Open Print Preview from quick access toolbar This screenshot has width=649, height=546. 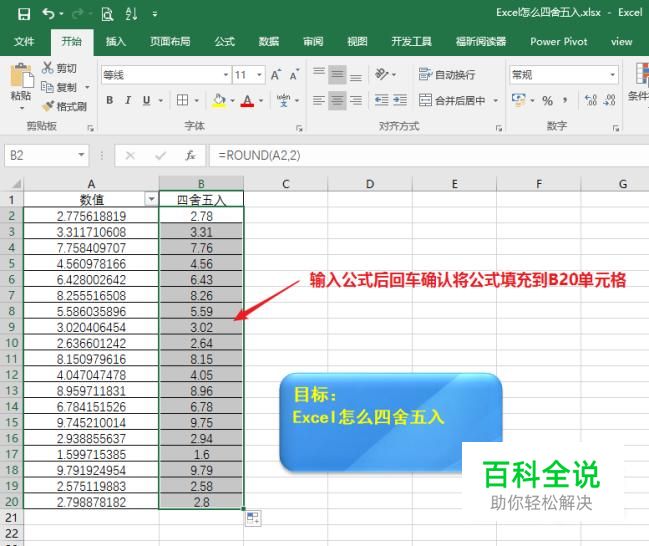pos(107,14)
